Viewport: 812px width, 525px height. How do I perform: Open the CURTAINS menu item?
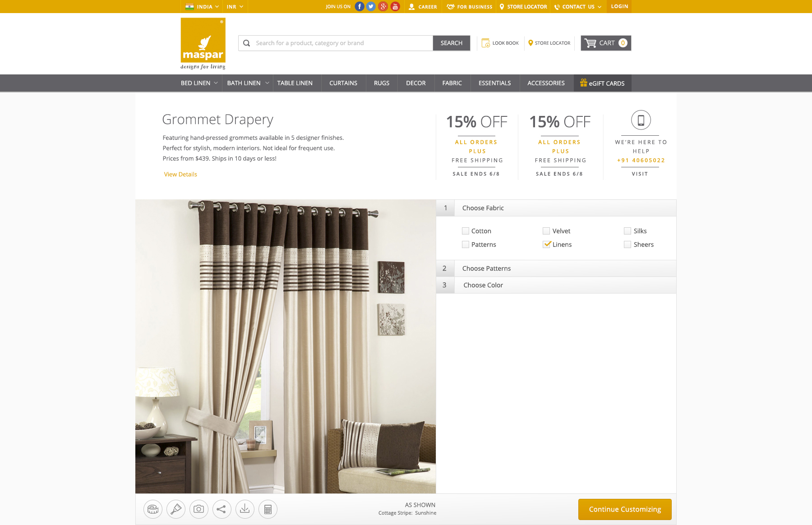tap(343, 83)
